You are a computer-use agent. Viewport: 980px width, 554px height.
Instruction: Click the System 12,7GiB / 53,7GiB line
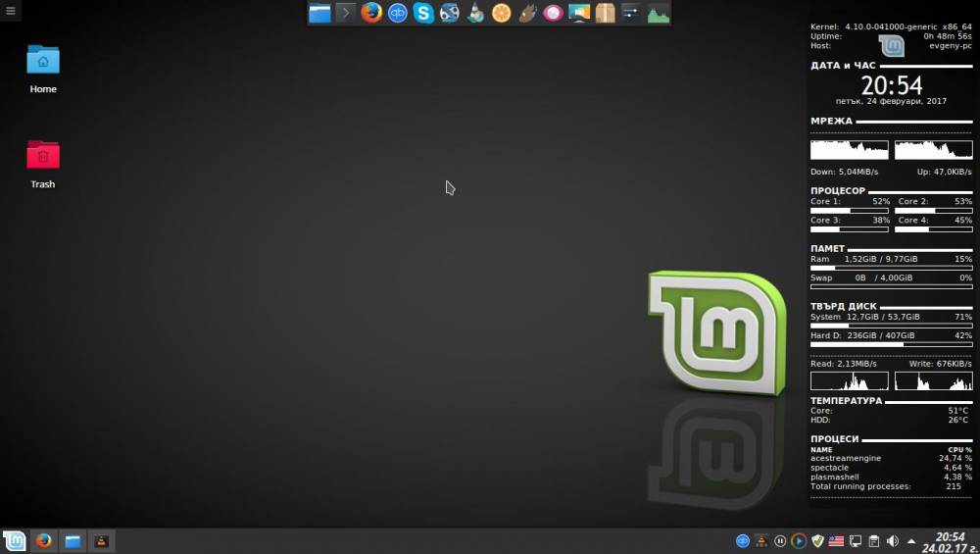[x=891, y=317]
